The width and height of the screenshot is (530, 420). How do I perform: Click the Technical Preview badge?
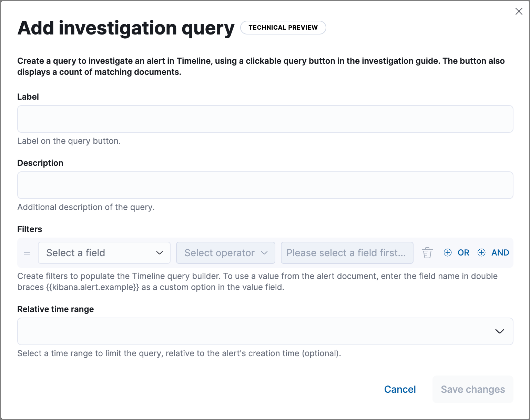coord(283,28)
